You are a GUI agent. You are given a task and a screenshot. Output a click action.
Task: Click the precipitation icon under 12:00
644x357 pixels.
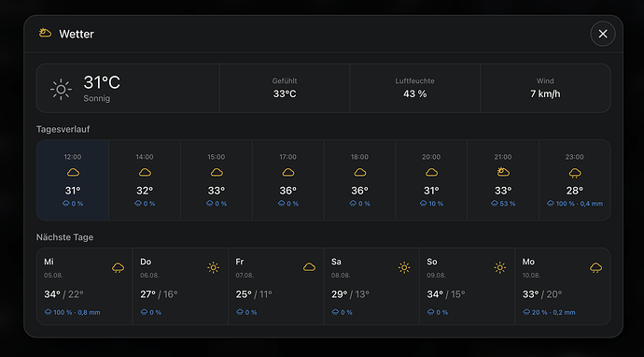coord(65,203)
